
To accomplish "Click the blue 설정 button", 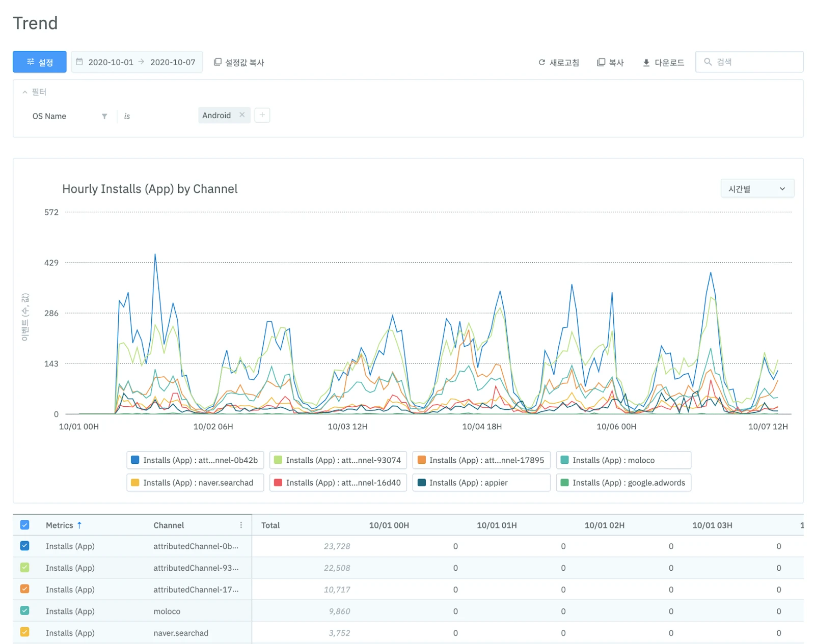I will [40, 62].
